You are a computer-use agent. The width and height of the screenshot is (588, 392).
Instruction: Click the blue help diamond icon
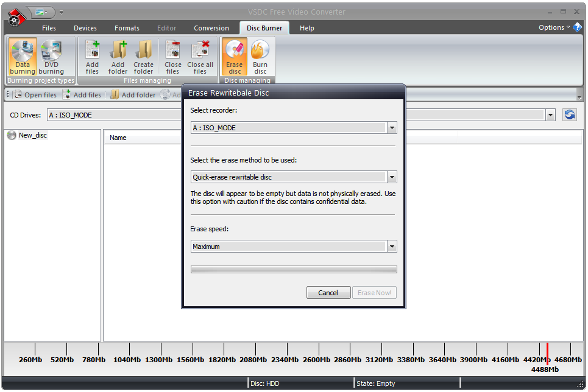(x=578, y=27)
